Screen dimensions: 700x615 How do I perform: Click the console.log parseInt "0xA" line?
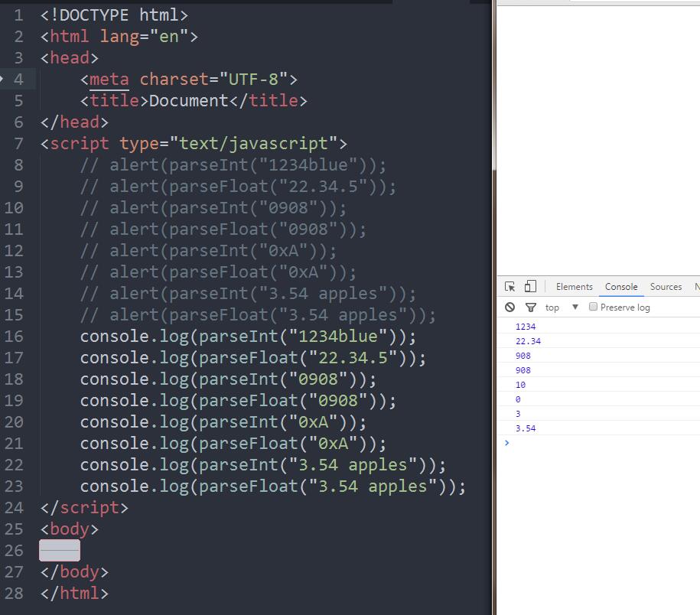(x=223, y=421)
